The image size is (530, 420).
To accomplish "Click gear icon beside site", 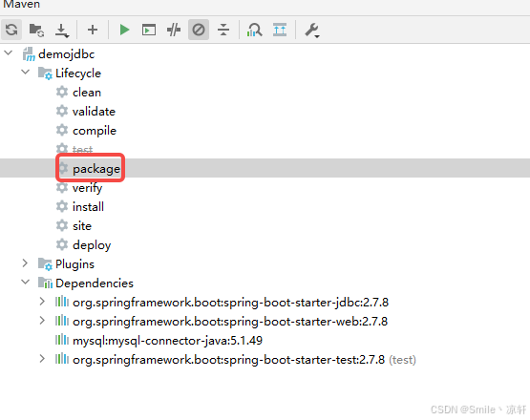I will (62, 225).
